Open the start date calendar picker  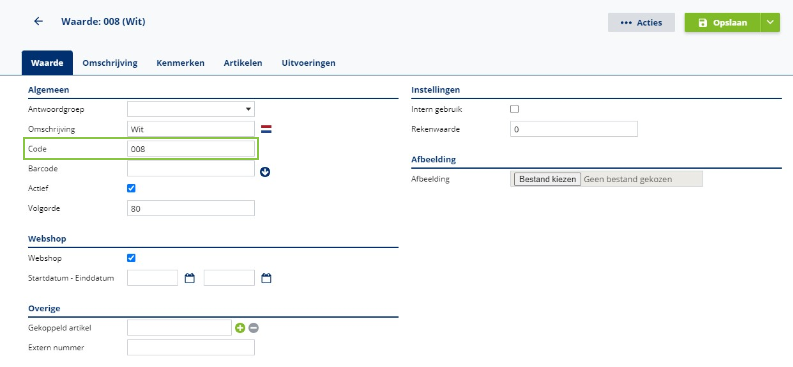(190, 278)
